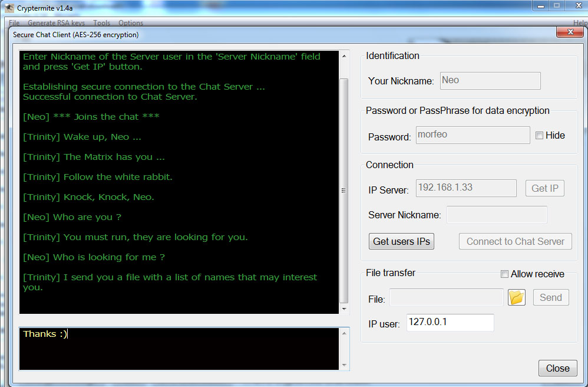Click chat log scrollbar up arrow

[x=344, y=56]
